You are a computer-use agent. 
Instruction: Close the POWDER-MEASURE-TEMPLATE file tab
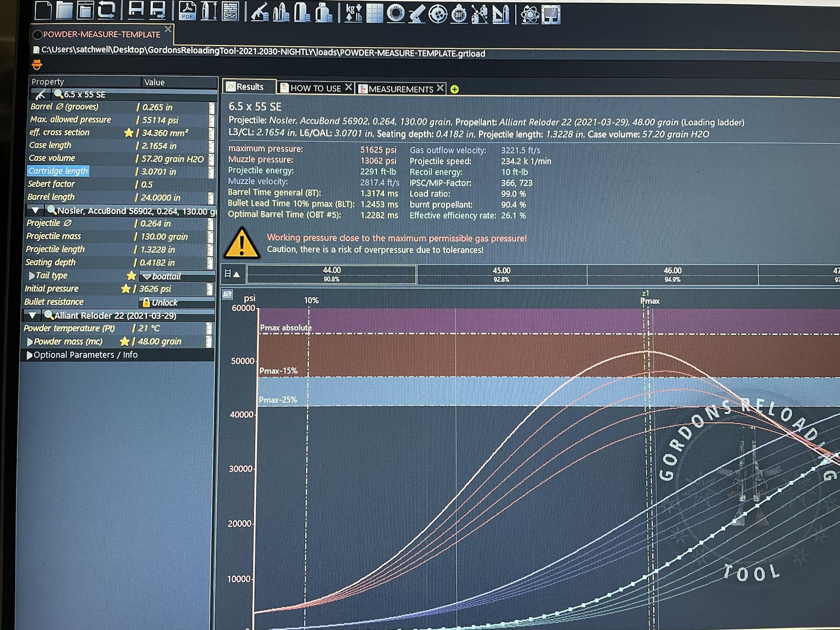[x=168, y=29]
